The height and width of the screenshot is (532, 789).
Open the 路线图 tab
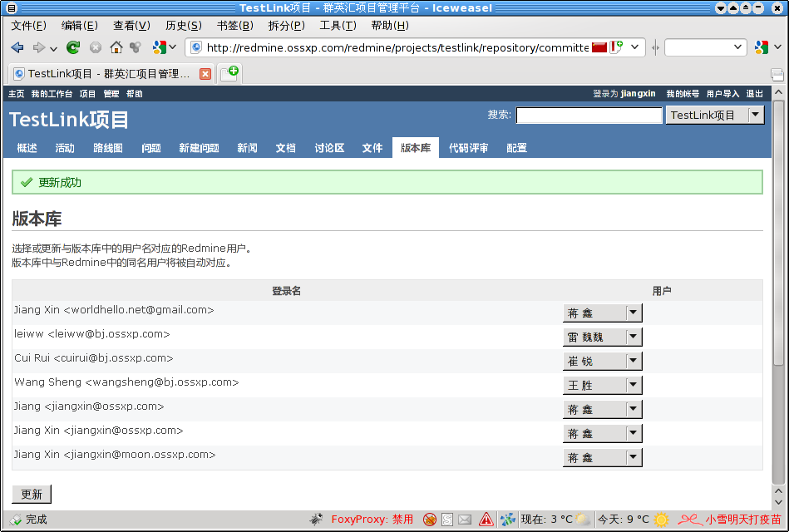pos(108,148)
